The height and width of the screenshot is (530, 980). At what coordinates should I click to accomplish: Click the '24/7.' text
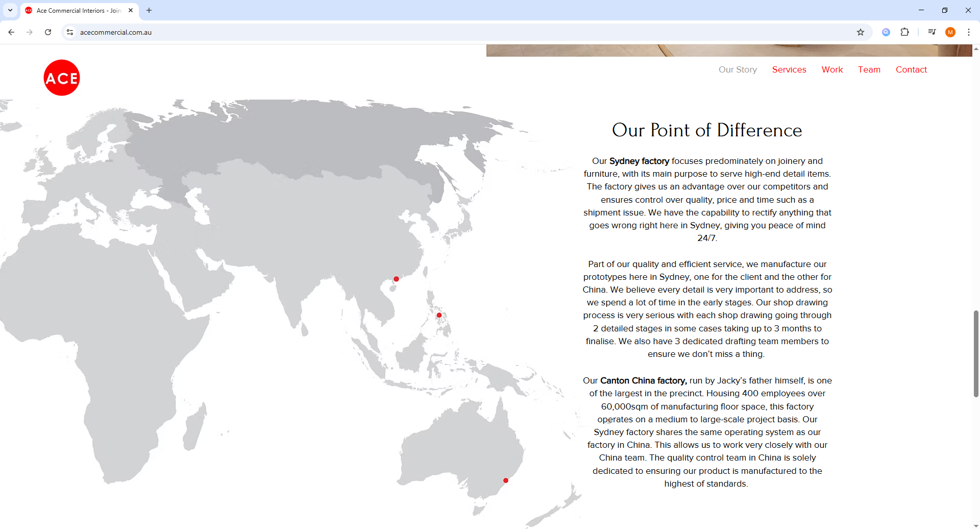(707, 238)
